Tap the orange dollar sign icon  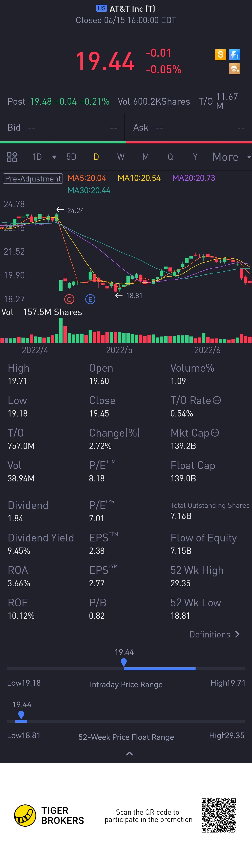coord(220,55)
